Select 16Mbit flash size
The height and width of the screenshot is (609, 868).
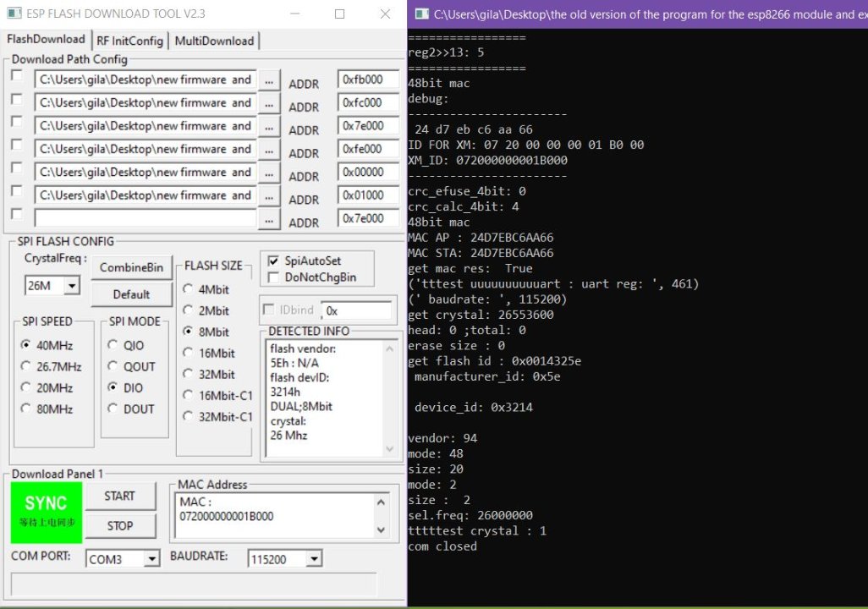click(x=209, y=354)
